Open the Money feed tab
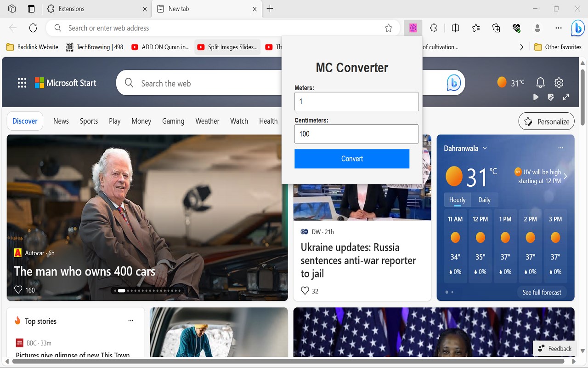588x368 pixels. 141,121
